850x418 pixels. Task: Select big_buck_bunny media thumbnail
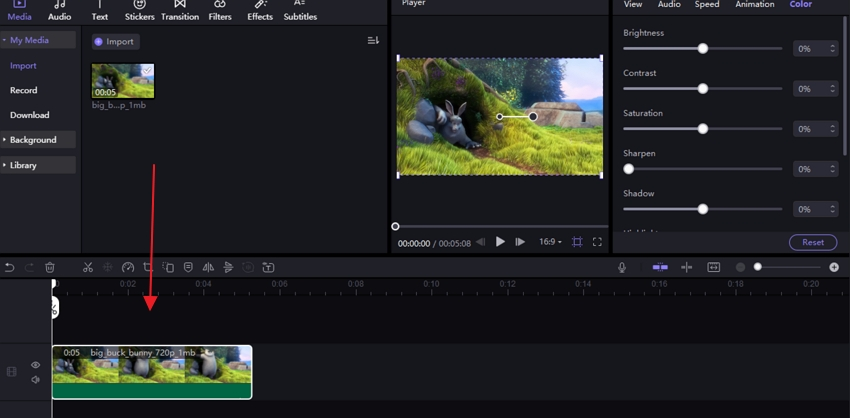123,81
